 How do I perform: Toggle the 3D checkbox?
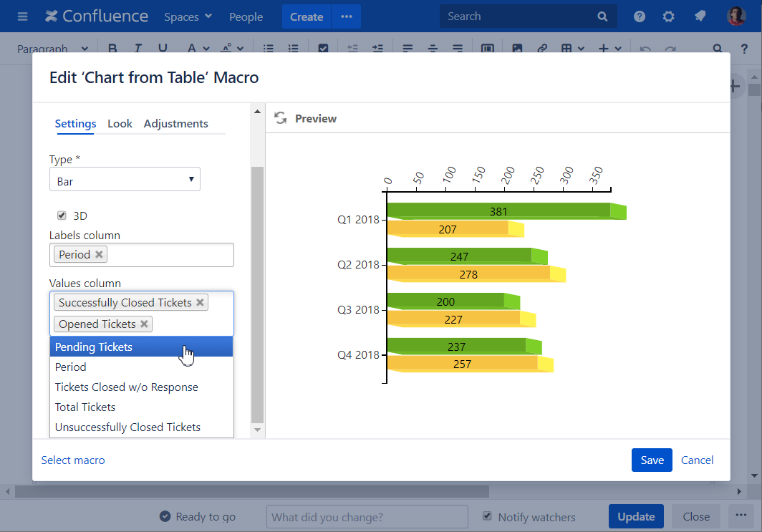pyautogui.click(x=62, y=216)
